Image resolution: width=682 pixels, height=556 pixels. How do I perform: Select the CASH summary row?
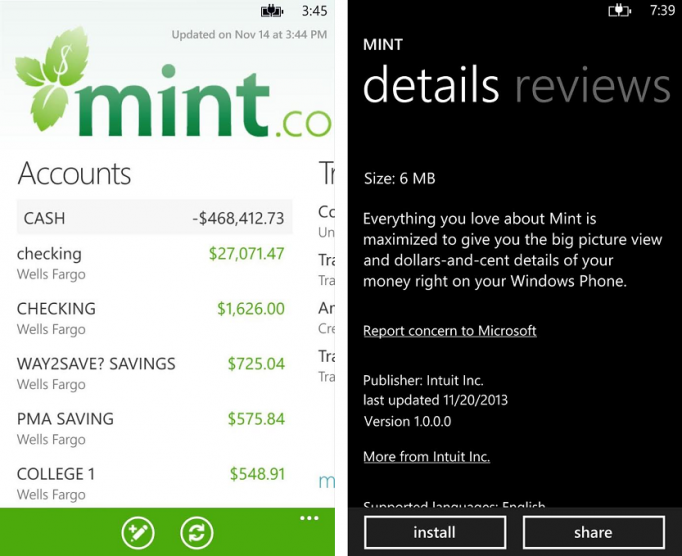pos(154,218)
